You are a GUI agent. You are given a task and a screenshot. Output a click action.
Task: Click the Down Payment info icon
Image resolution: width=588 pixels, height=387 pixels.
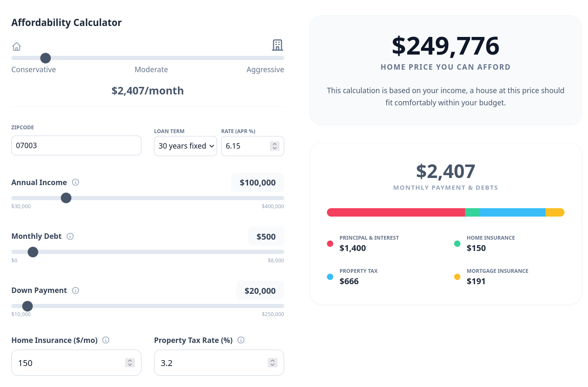pyautogui.click(x=76, y=290)
